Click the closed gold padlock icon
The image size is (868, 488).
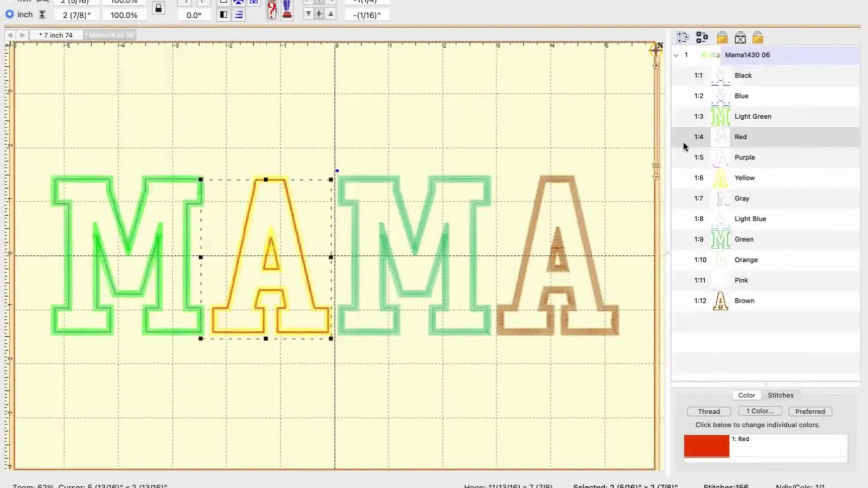point(722,37)
